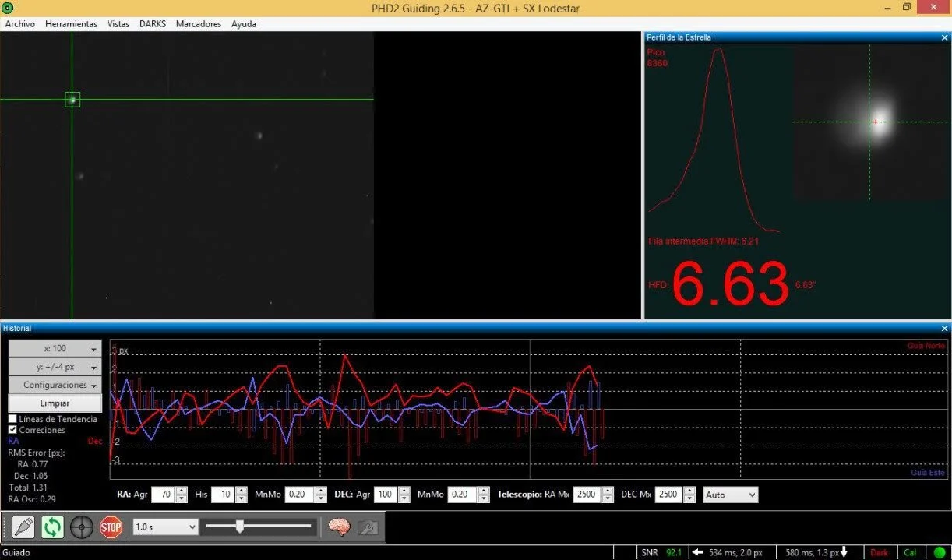Open the Archivo menu
This screenshot has height=560, width=952.
tap(20, 24)
